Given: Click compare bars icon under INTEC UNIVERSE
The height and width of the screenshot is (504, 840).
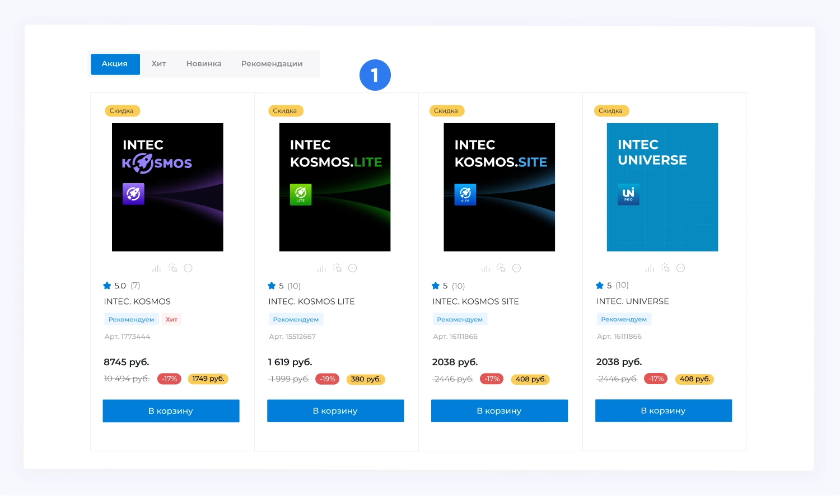Looking at the screenshot, I should 650,268.
